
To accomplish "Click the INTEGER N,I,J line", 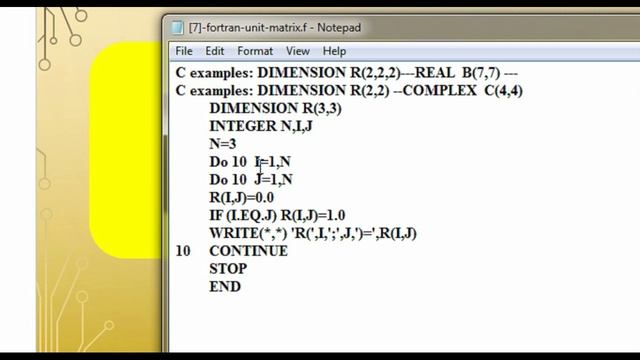I will [261, 126].
